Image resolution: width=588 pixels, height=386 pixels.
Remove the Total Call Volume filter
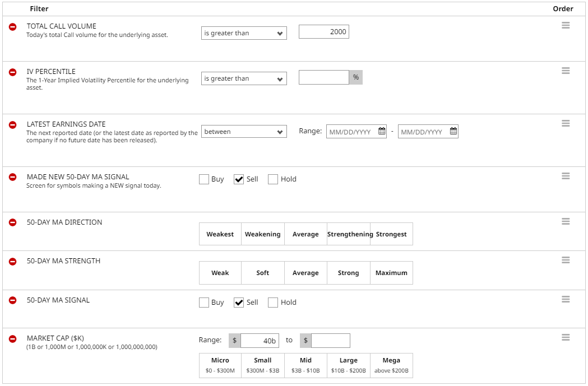tap(13, 27)
